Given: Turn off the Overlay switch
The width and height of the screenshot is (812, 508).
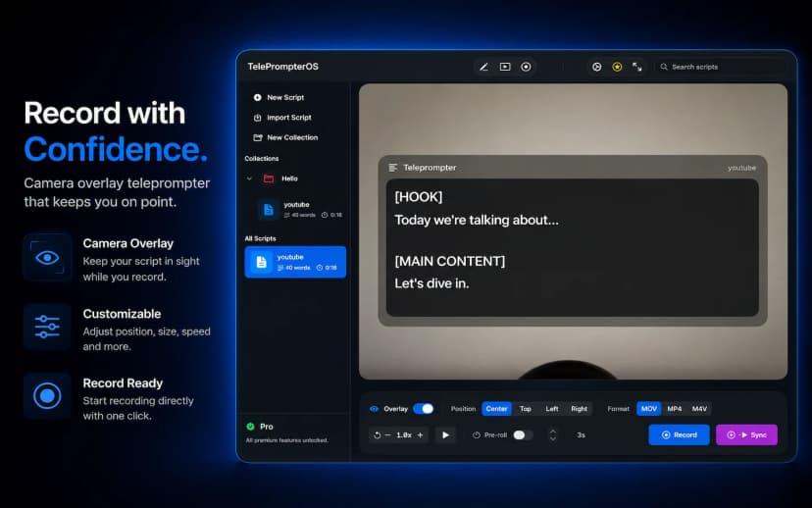Looking at the screenshot, I should pyautogui.click(x=424, y=409).
